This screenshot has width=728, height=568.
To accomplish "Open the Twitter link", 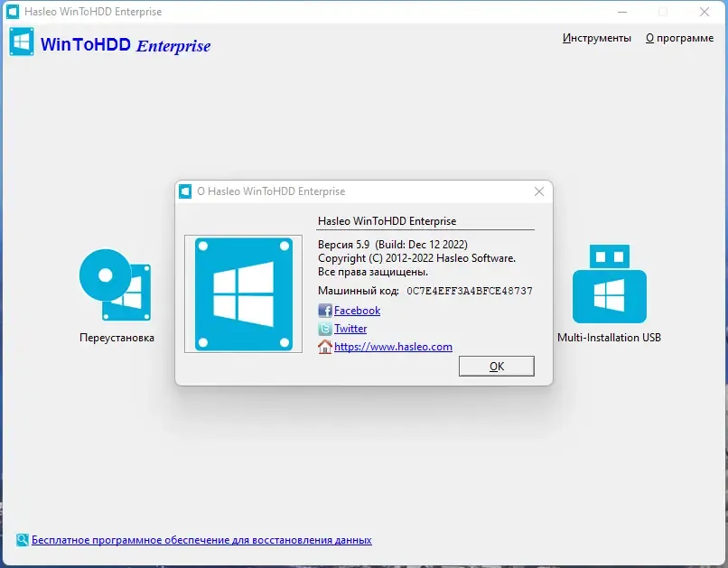I will point(350,329).
